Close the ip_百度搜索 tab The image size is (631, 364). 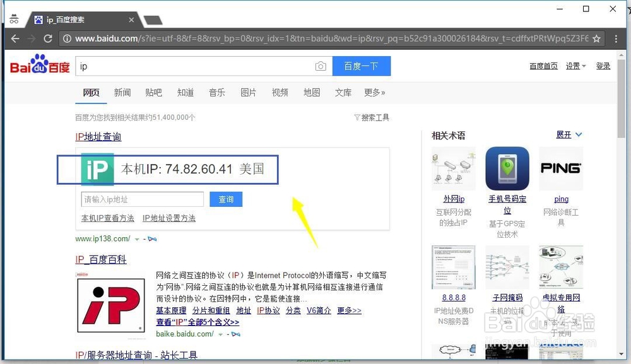131,20
